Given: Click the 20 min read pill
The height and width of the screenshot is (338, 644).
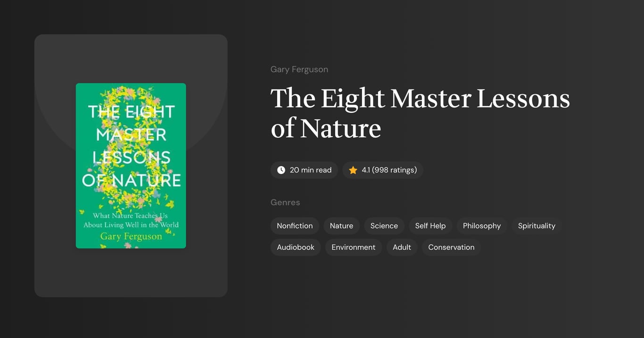Looking at the screenshot, I should pos(304,170).
